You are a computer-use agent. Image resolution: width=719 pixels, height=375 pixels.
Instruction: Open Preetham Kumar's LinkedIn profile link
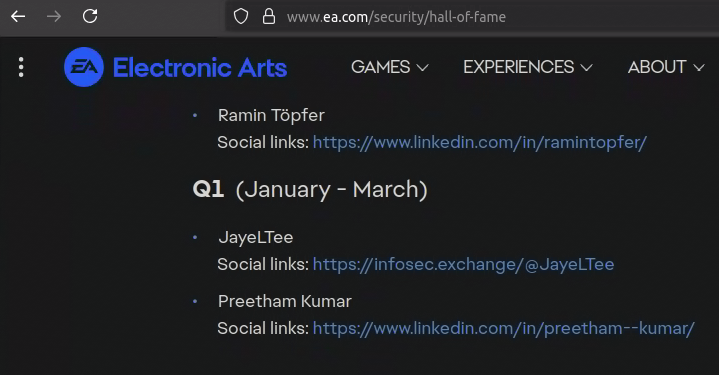point(503,329)
